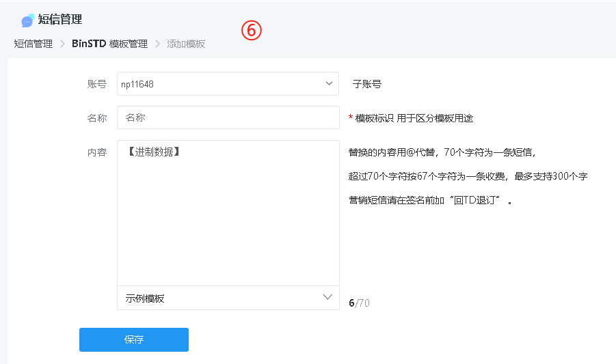Click the down arrow in np11648 field

tap(330, 83)
